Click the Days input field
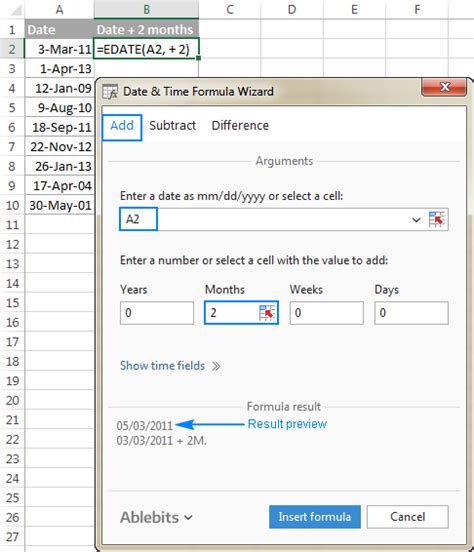This screenshot has width=474, height=552. coord(411,313)
